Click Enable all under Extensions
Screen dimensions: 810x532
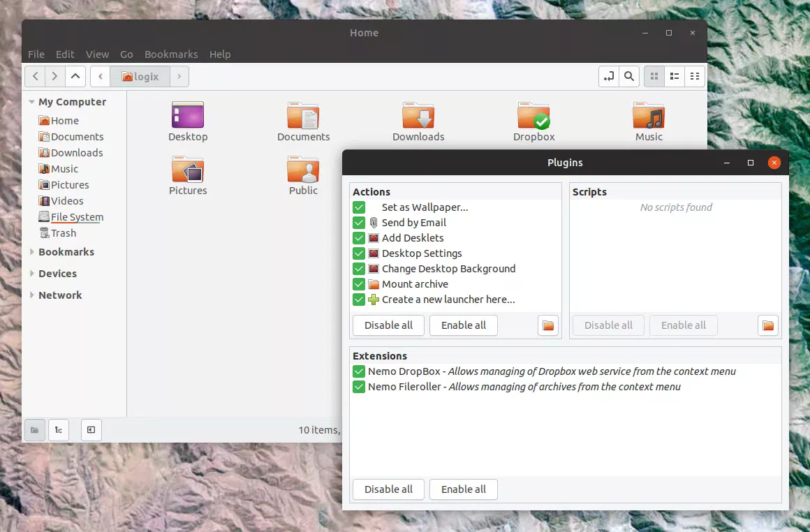tap(464, 489)
